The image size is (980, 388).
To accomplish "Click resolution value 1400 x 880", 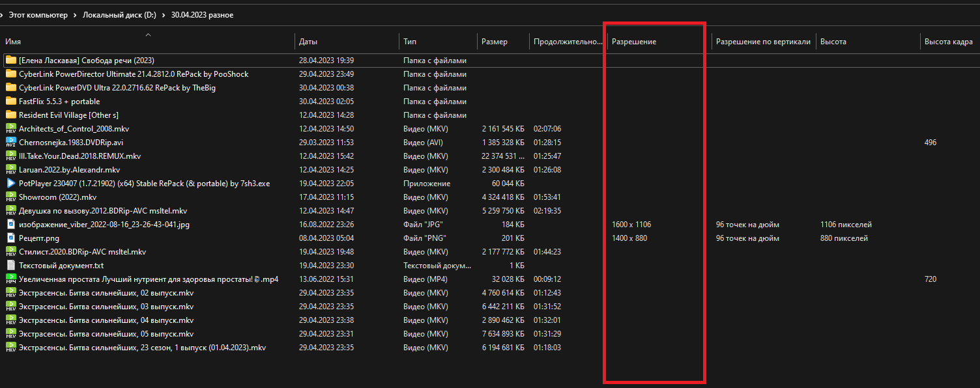I will [629, 238].
